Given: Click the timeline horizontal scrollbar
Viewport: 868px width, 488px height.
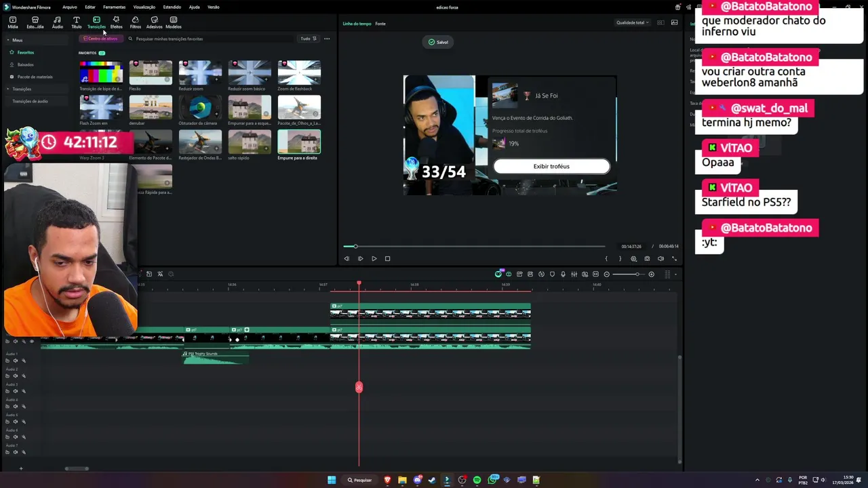Looking at the screenshot, I should 77,468.
